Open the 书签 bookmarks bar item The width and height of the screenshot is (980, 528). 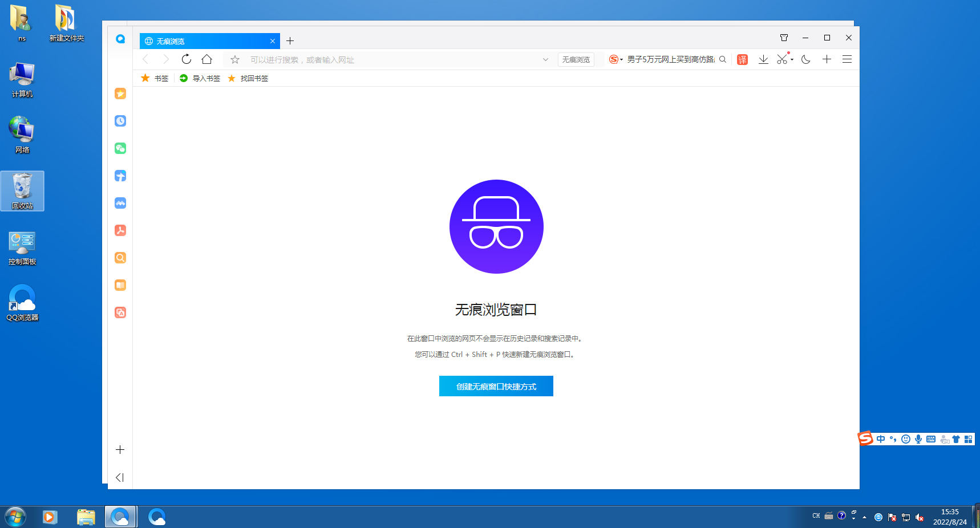click(x=155, y=78)
